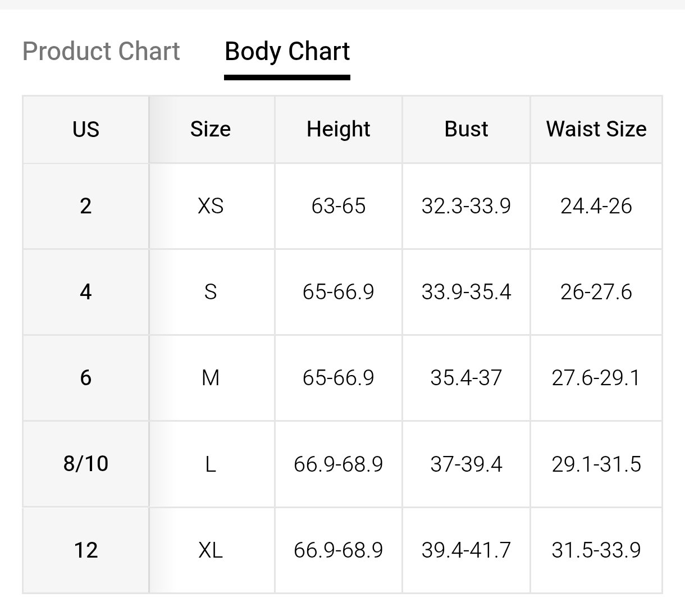Viewport: 685px width, 616px height.
Task: Click the Size column header
Action: click(211, 130)
